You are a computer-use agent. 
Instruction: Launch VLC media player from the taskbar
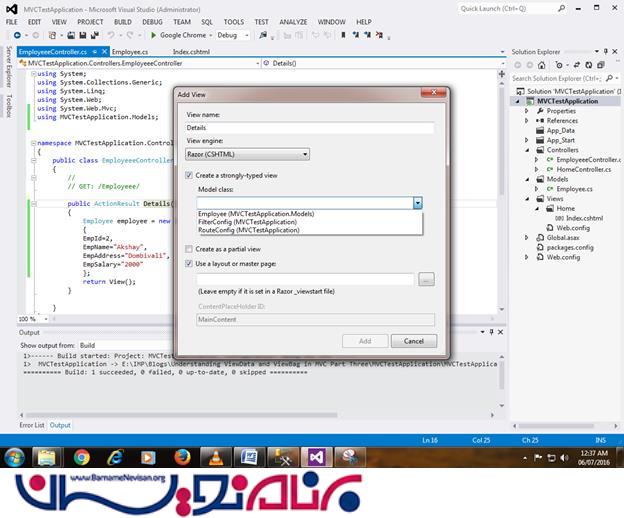pos(215,457)
